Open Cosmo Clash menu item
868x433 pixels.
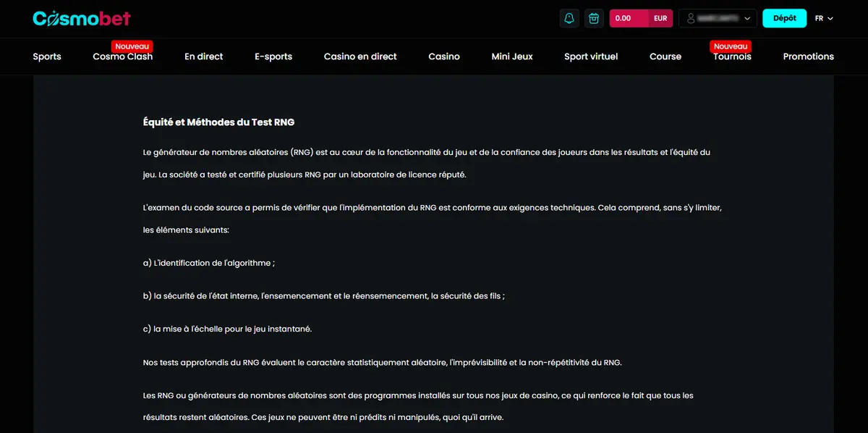tap(123, 56)
